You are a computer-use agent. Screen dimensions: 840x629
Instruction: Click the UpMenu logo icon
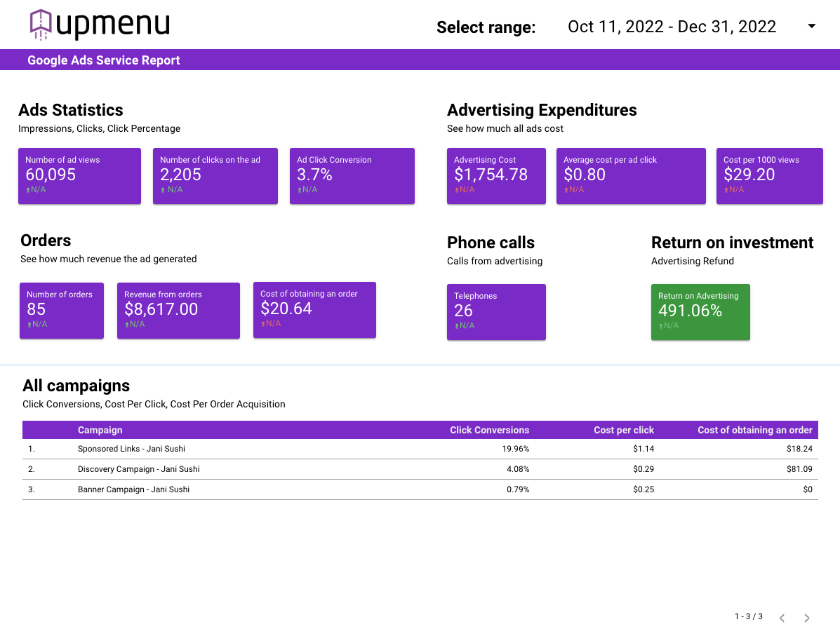point(41,25)
